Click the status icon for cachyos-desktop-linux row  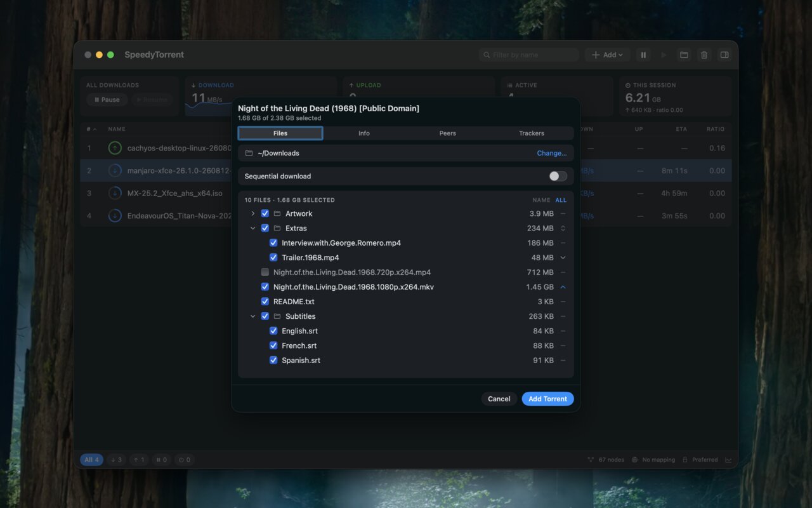[115, 148]
